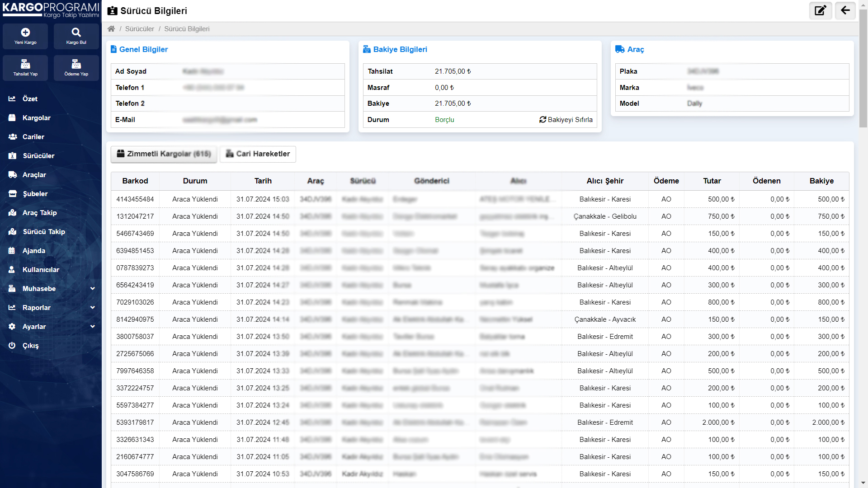Click the Çıkış power icon
The height and width of the screenshot is (488, 868).
coord(12,345)
